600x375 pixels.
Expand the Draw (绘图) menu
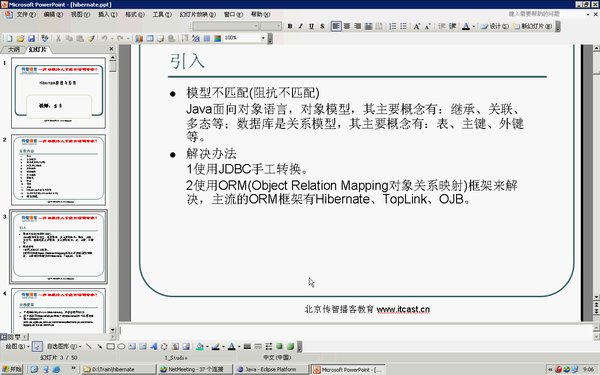(17, 346)
